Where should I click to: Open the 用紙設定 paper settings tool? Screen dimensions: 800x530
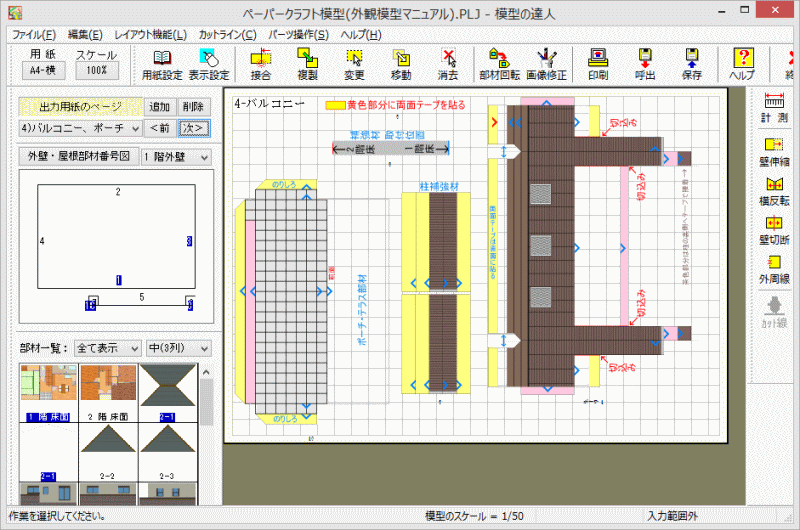click(162, 64)
